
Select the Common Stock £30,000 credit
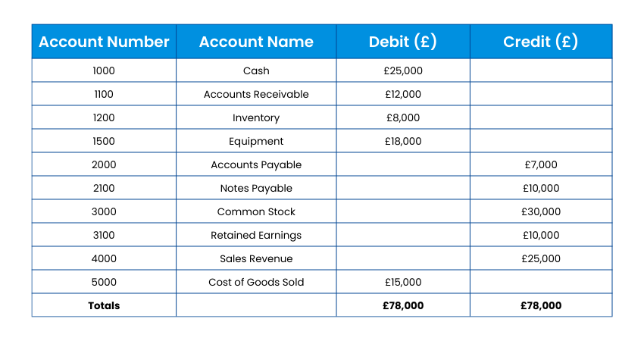click(x=540, y=212)
